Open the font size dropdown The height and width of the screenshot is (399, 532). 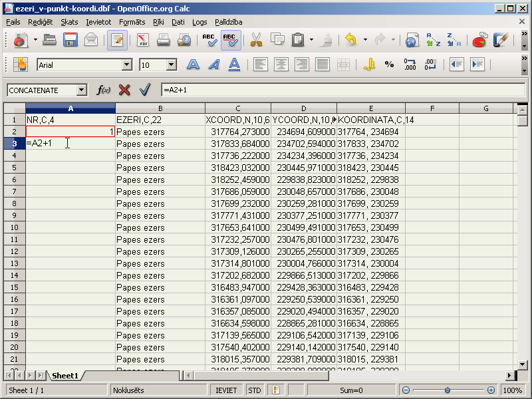click(172, 65)
